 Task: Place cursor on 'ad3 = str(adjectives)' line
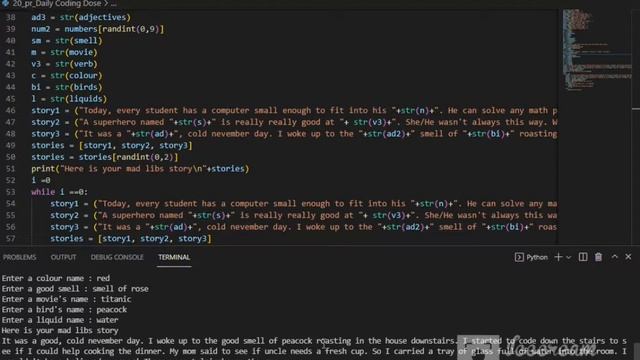click(81, 18)
